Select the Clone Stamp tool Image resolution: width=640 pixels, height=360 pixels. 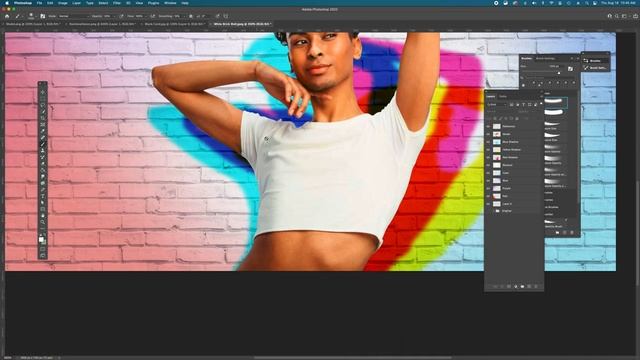(42, 151)
